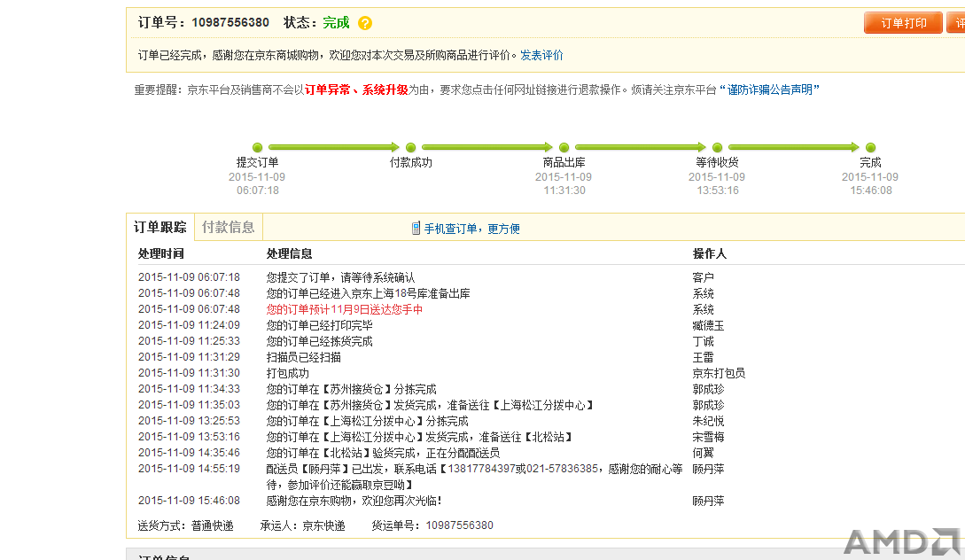
Task: Open the 谨防诈骗公告声明 link
Action: 769,89
